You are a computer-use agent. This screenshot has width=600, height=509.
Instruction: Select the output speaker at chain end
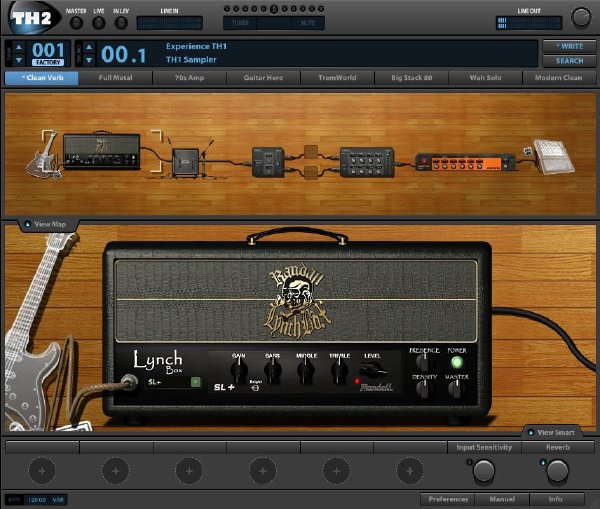pos(554,157)
